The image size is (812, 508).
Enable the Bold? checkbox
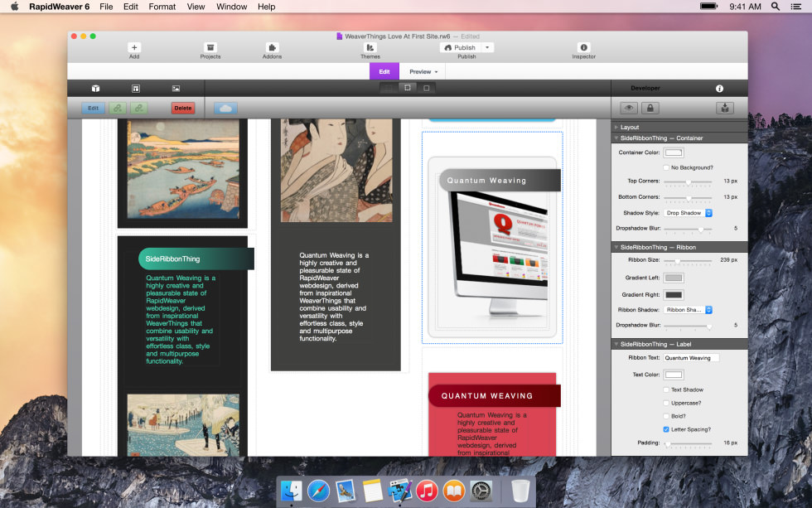(666, 416)
